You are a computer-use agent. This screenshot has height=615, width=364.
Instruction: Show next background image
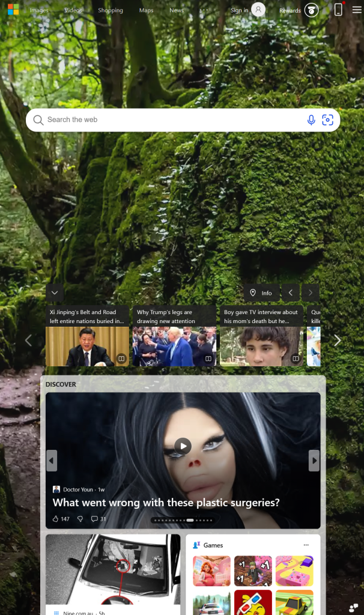coord(311,292)
